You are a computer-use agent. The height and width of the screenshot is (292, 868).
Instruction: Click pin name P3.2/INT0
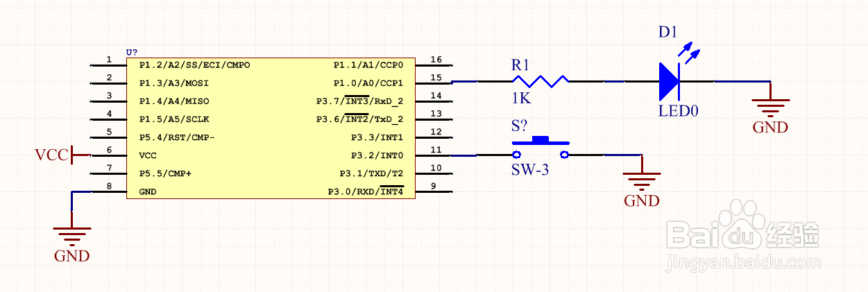click(x=377, y=155)
